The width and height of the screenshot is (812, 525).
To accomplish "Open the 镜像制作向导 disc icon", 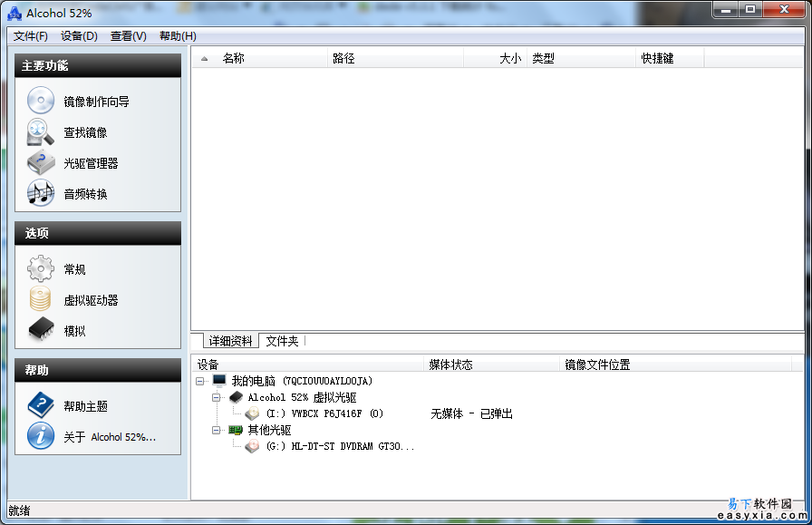I will [41, 101].
